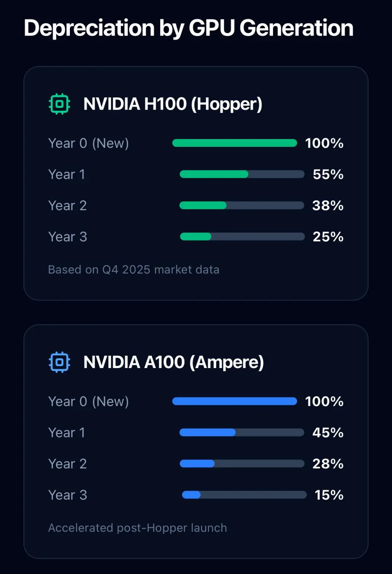Click the H100 Year 2 38% bar
392x574 pixels.
pos(242,206)
